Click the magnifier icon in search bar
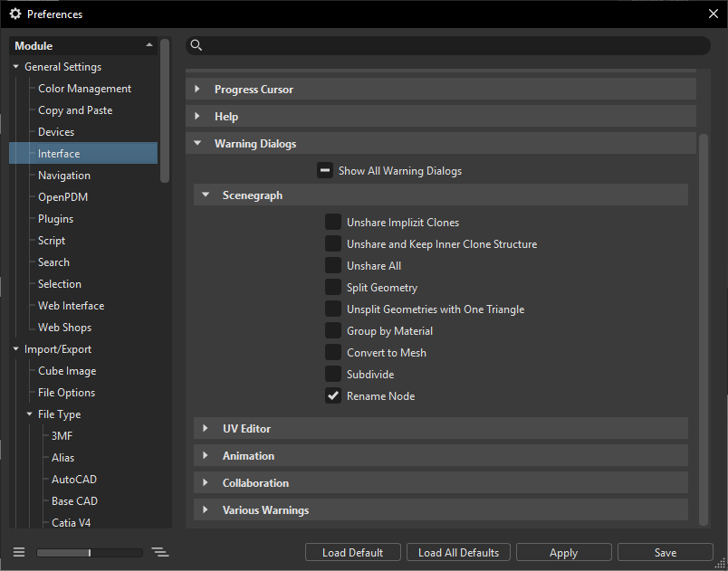Image resolution: width=728 pixels, height=571 pixels. [x=196, y=46]
